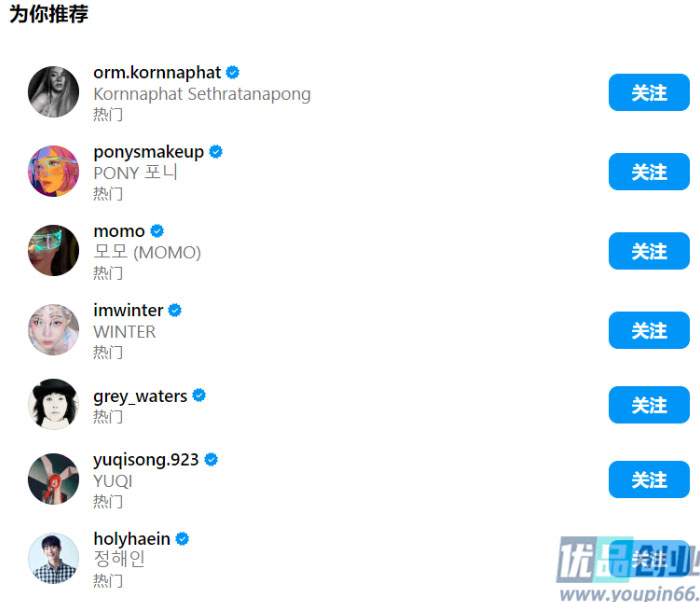Click the verified badge beside momo
Image resolution: width=700 pixels, height=602 pixels.
(x=157, y=231)
